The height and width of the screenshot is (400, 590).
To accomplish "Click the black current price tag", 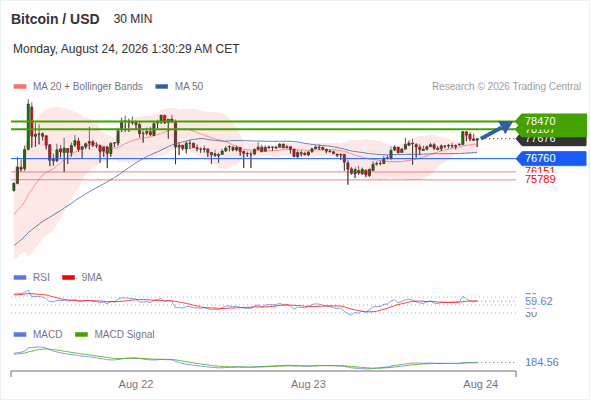I will click(x=552, y=140).
